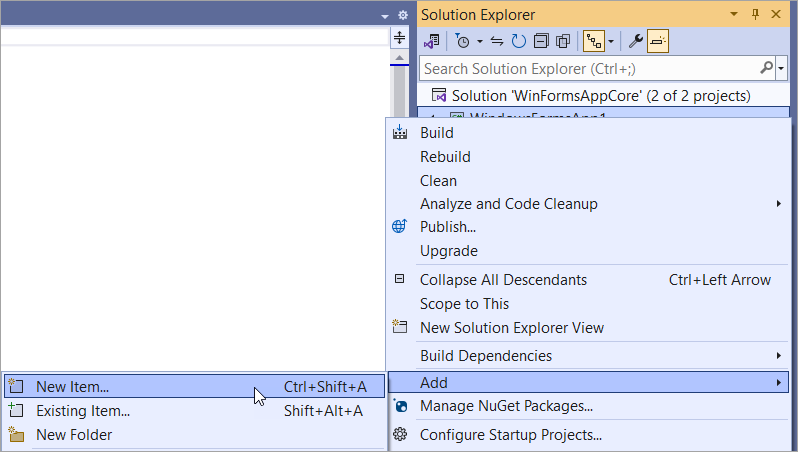Click the New Item icon
798x452 pixels.
16,386
